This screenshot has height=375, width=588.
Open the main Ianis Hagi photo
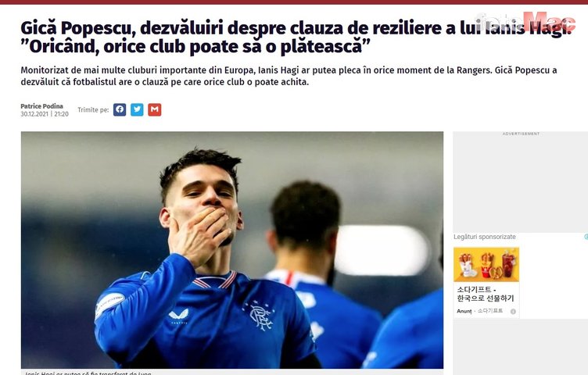[x=232, y=249]
